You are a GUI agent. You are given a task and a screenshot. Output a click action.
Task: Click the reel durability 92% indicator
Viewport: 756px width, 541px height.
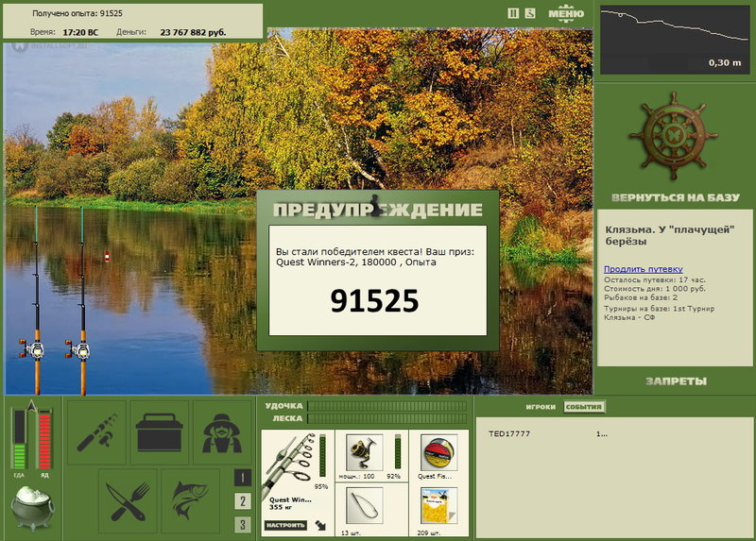[x=397, y=452]
